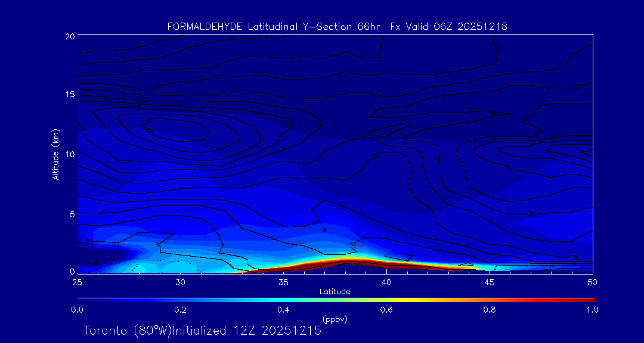This screenshot has width=644, height=343.
Task: Click the latitude 40 tick label
Action: pyautogui.click(x=386, y=282)
